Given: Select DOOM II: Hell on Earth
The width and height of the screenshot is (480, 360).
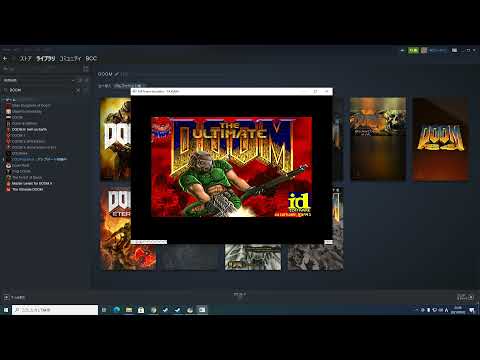Looking at the screenshot, I should [x=29, y=129].
